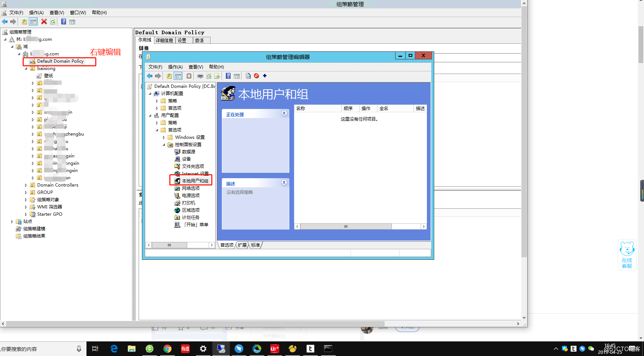Open 查看(V) menu in the editor window
Viewport: 644px width, 356px height.
point(196,67)
